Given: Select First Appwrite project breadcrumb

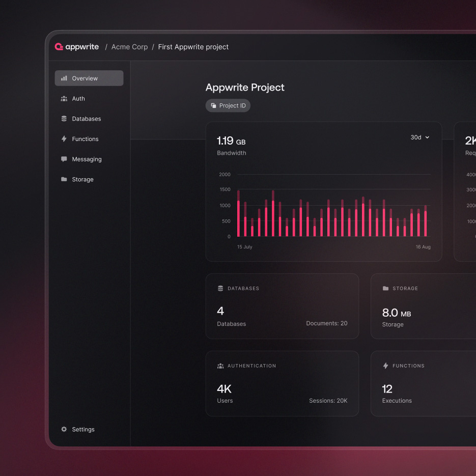Looking at the screenshot, I should tap(193, 47).
